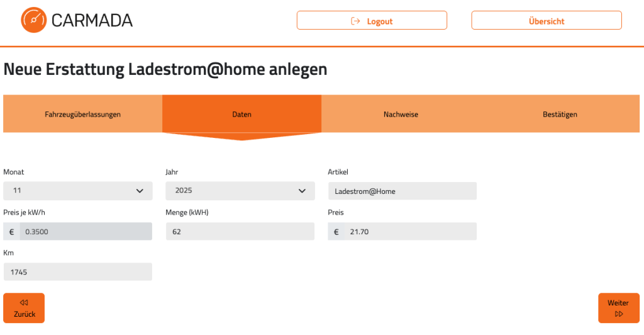Click the Artikel field with Ladestrom@Home
The height and width of the screenshot is (335, 644).
tap(402, 191)
